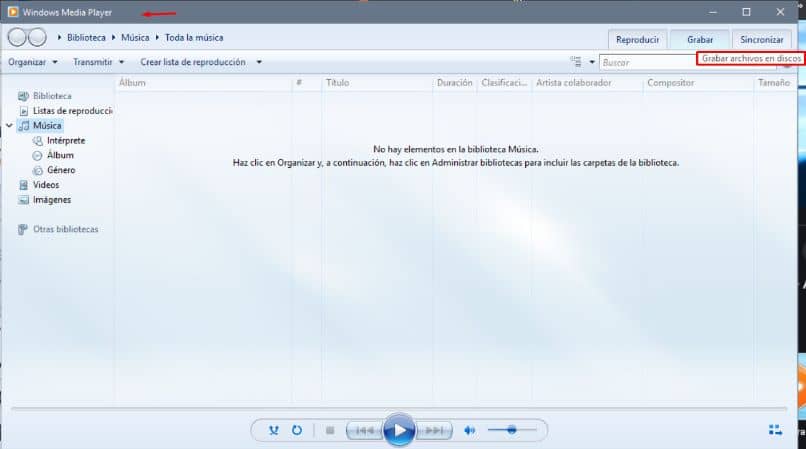Click the Windows Media Player title icon
This screenshot has width=806, height=449.
pyautogui.click(x=13, y=12)
